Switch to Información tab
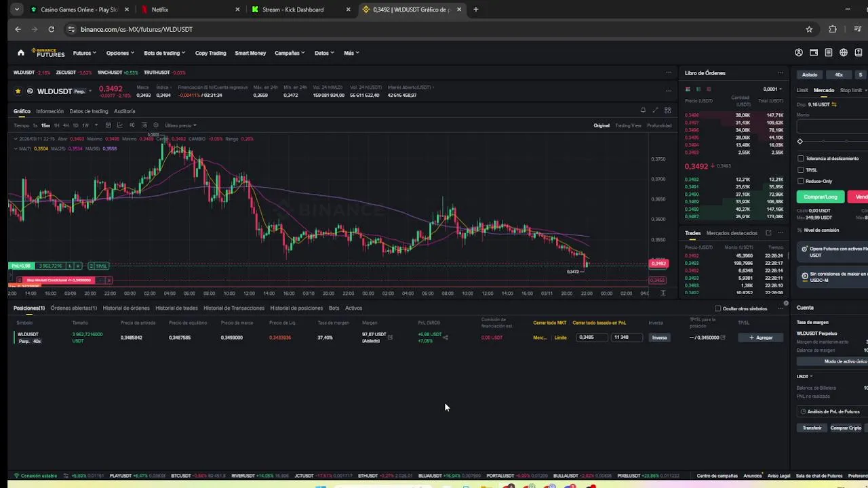 point(50,111)
